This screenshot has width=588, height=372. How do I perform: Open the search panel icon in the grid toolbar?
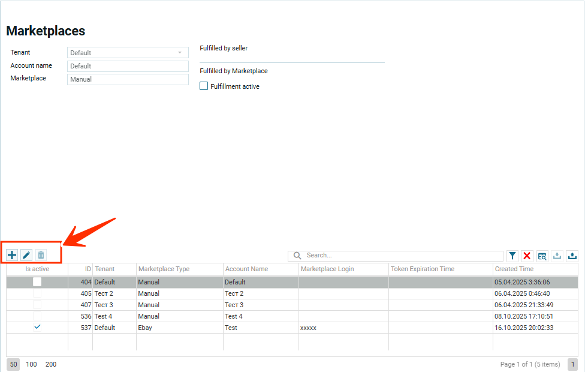(542, 256)
